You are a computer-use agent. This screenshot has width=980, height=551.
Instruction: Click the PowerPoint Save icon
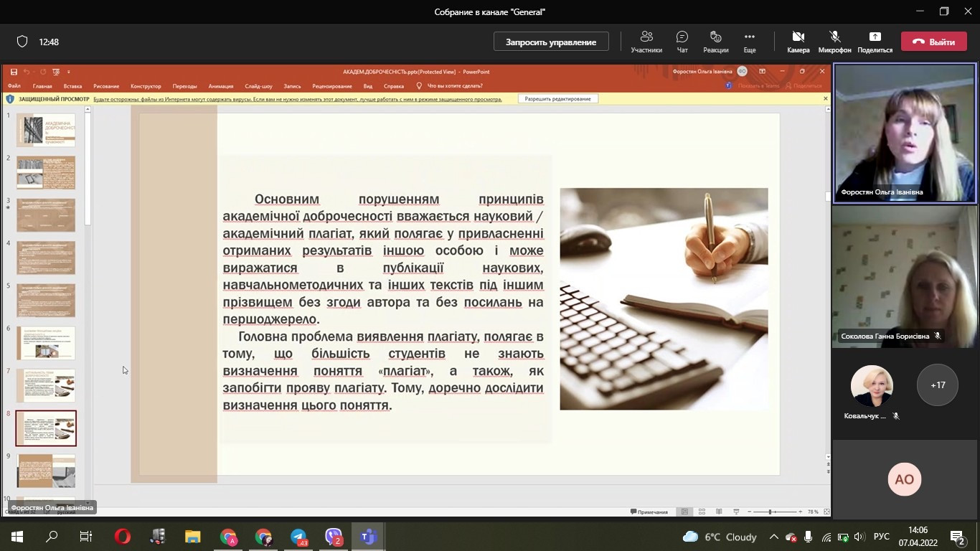coord(14,72)
